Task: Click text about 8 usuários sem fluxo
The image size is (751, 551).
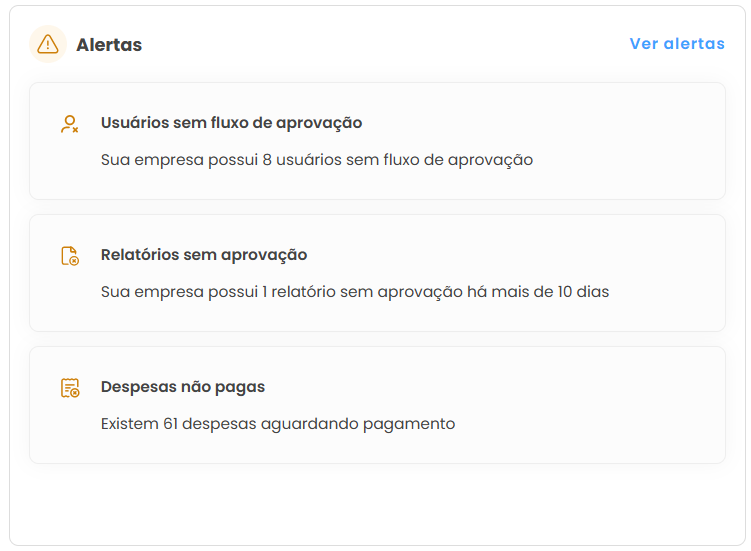Action: 317,160
